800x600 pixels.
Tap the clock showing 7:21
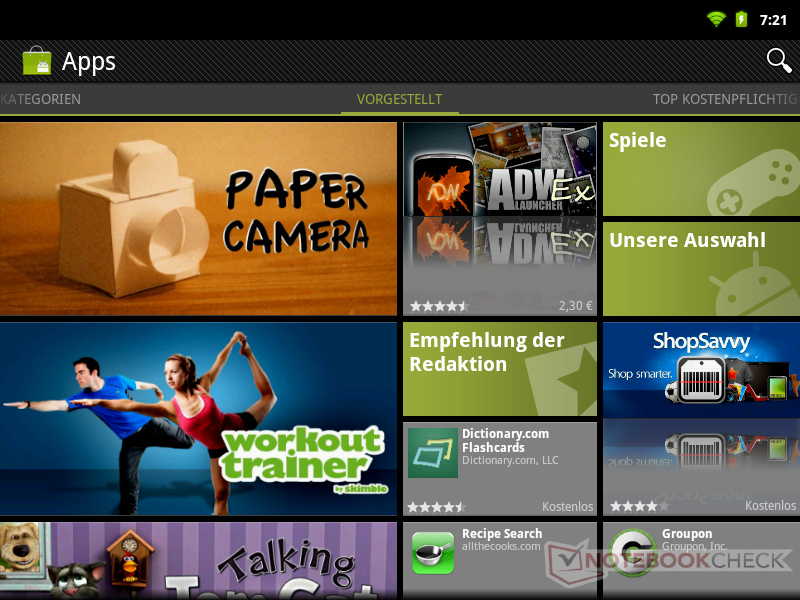[773, 20]
